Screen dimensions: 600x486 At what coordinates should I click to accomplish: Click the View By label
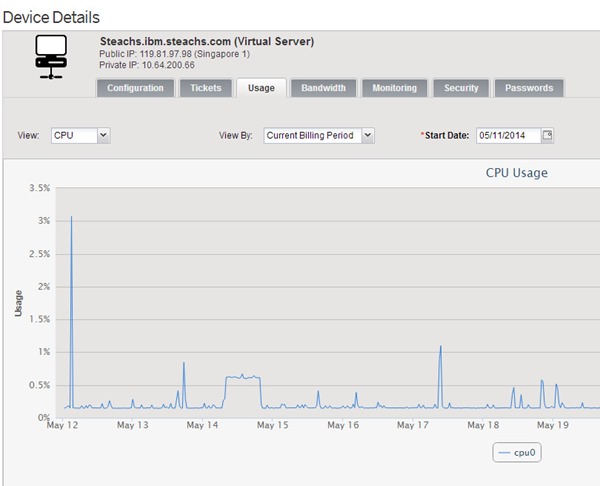point(235,135)
